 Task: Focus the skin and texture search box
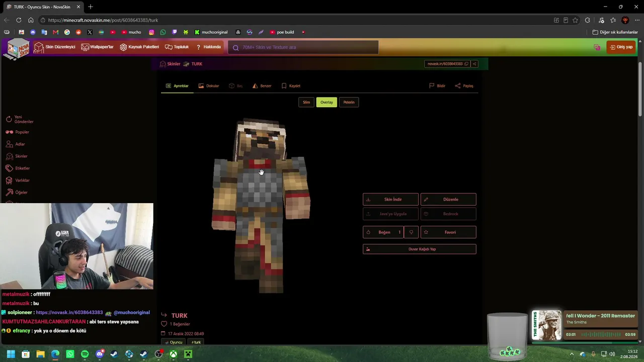click(303, 47)
